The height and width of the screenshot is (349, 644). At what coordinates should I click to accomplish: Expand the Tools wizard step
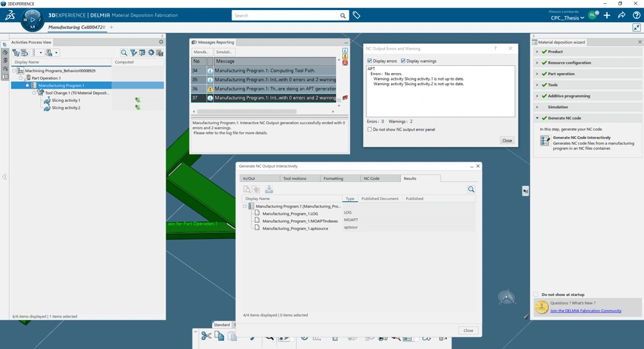[537, 85]
